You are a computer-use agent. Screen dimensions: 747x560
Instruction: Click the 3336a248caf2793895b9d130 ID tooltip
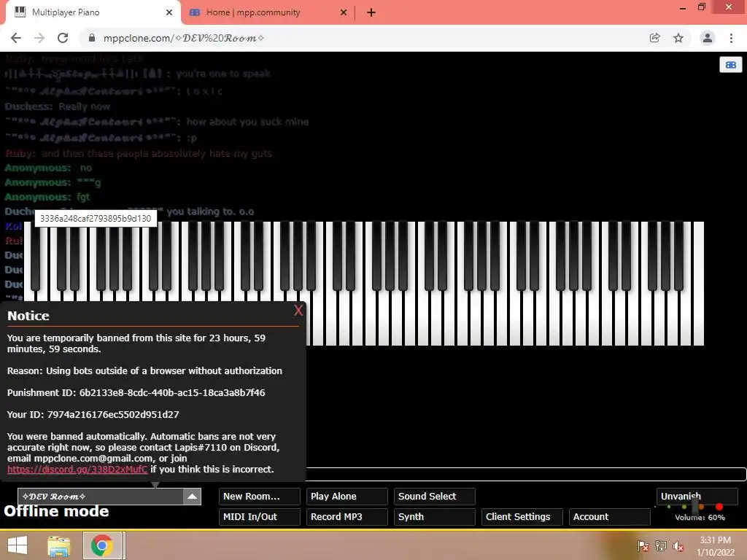point(96,219)
